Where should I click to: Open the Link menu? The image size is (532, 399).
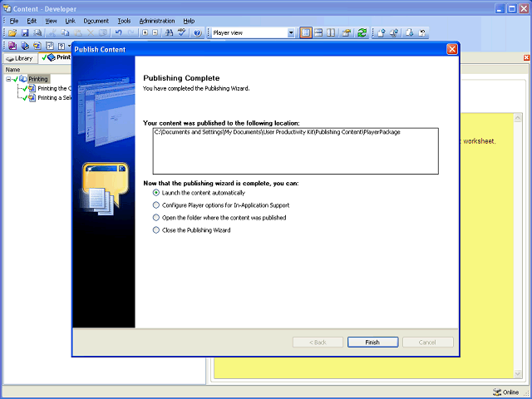70,21
